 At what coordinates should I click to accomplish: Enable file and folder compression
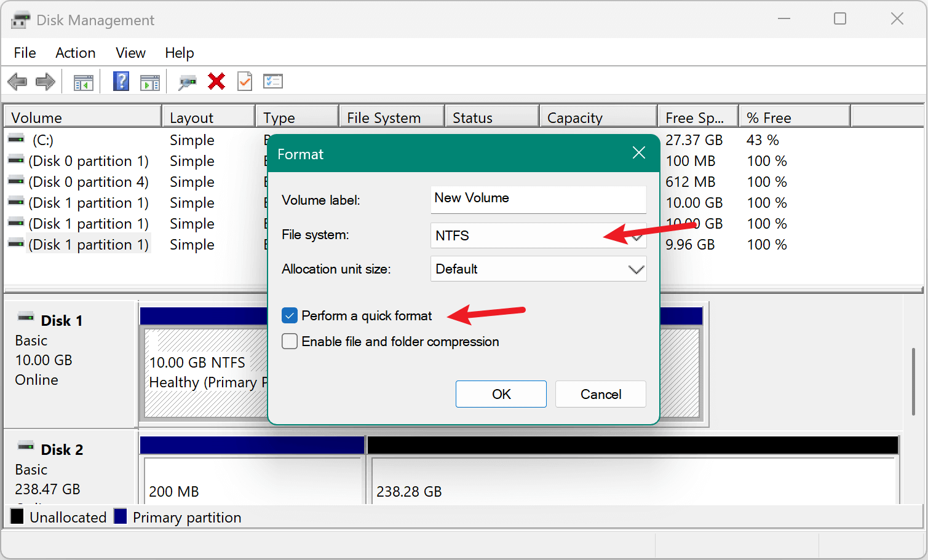click(x=289, y=341)
